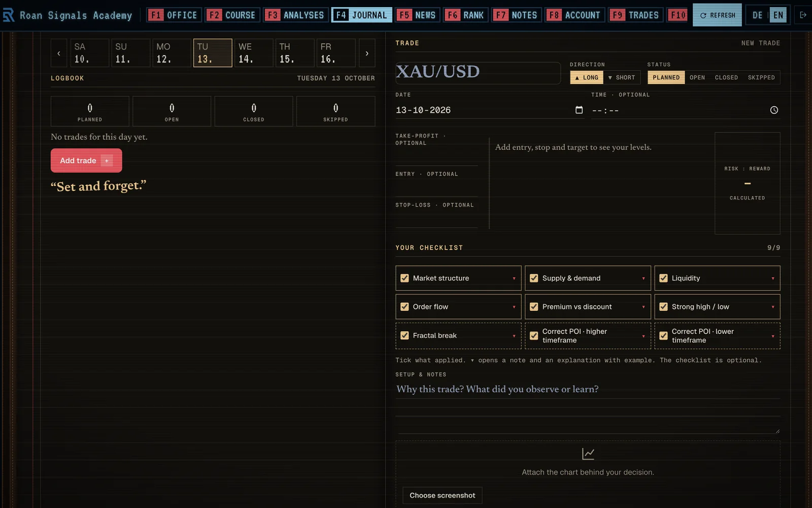Click the XAU/USD symbol field

click(x=478, y=73)
